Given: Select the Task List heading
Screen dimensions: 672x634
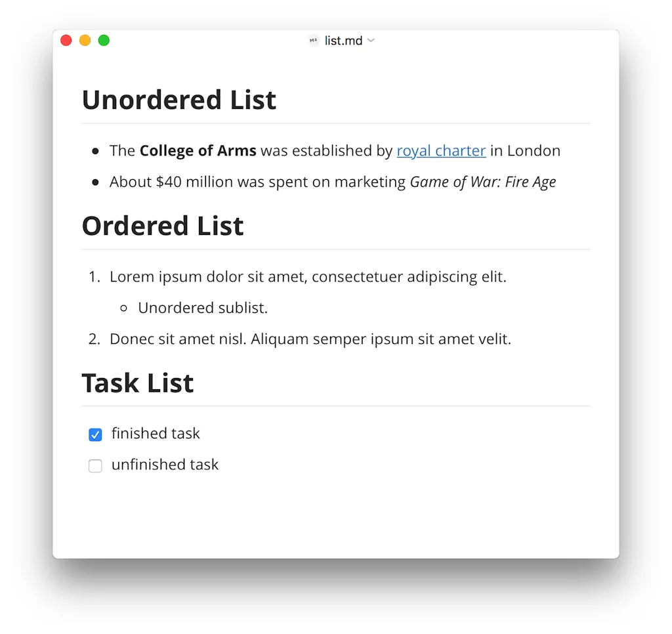Looking at the screenshot, I should 137,383.
